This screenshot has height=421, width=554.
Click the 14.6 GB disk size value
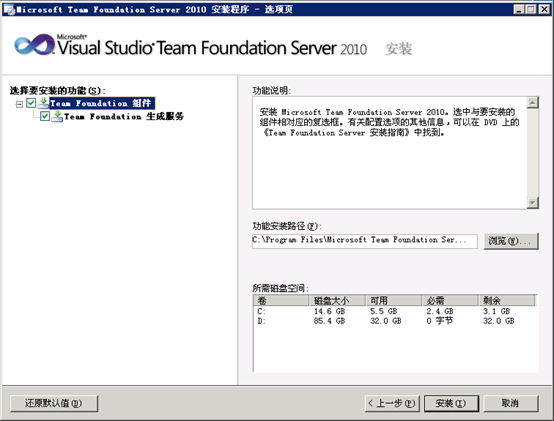[x=329, y=312]
